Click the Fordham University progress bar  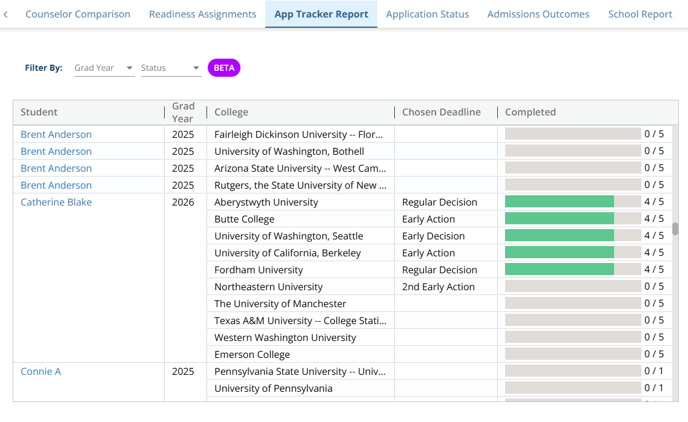(x=573, y=269)
